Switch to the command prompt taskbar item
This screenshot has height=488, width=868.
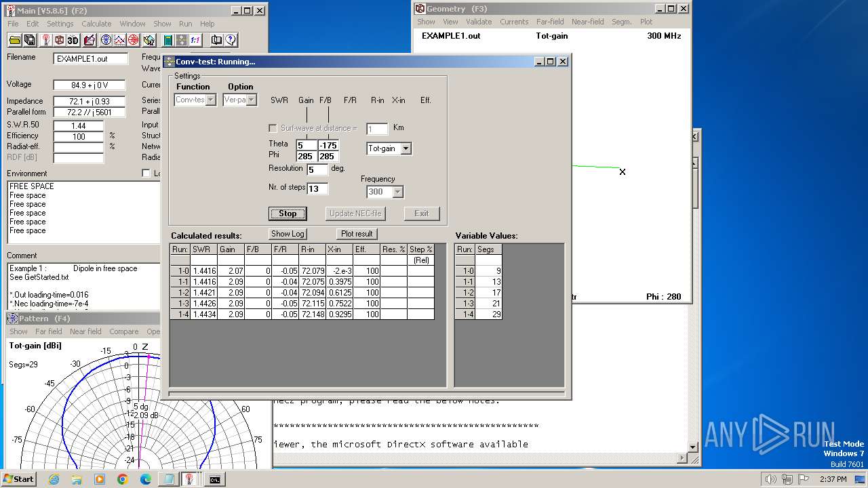point(214,479)
